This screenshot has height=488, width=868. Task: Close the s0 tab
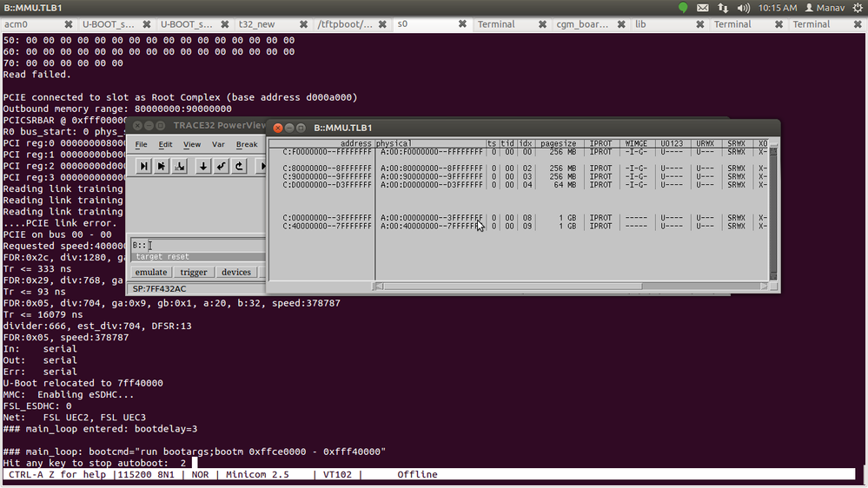[462, 24]
